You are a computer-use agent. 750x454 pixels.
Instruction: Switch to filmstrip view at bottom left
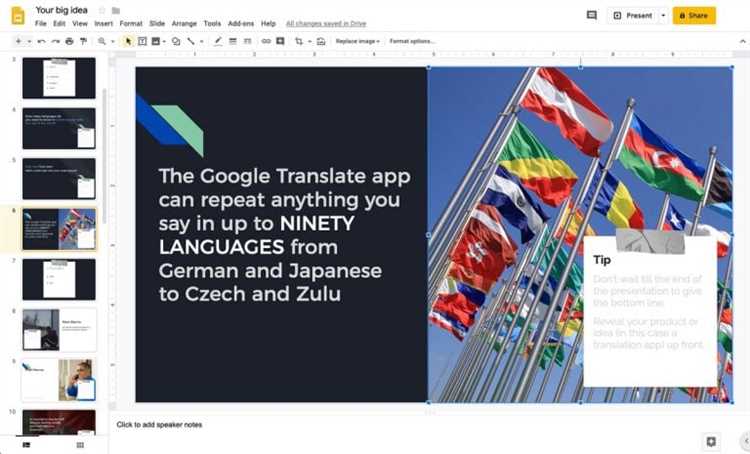[26, 445]
